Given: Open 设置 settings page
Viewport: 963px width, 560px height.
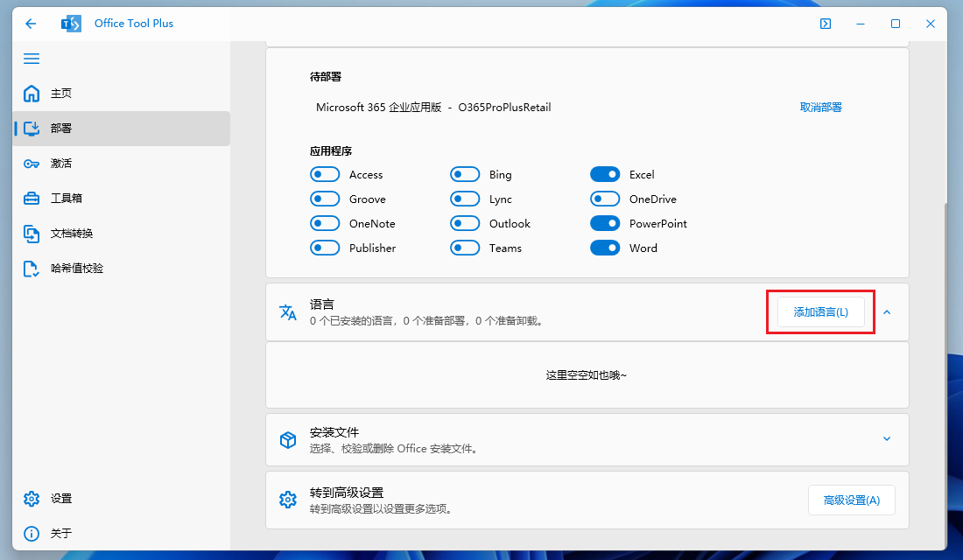Looking at the screenshot, I should [x=121, y=499].
